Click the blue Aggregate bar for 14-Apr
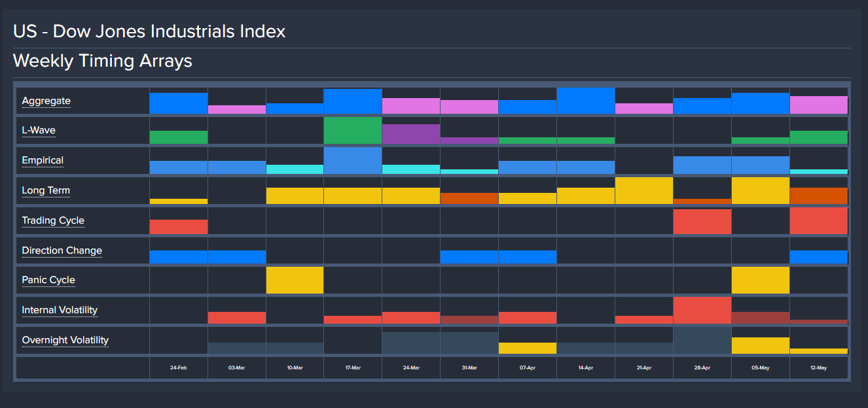Image resolution: width=868 pixels, height=408 pixels. point(586,101)
